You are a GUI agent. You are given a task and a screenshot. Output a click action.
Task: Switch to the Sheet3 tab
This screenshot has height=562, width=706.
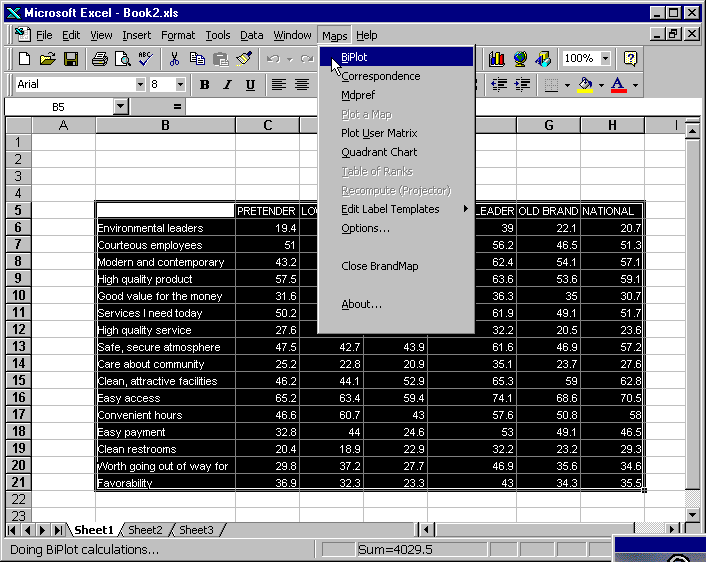[196, 530]
